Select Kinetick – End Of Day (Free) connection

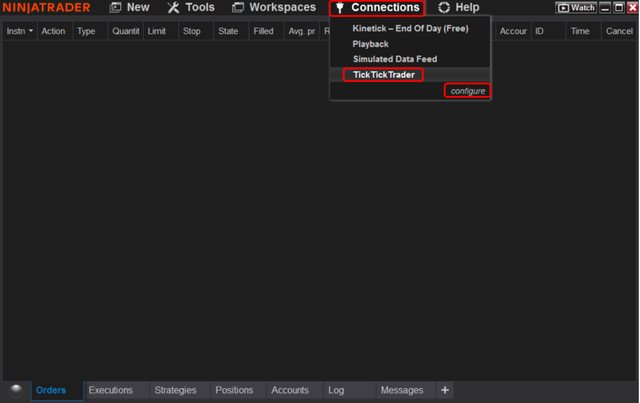coord(410,29)
